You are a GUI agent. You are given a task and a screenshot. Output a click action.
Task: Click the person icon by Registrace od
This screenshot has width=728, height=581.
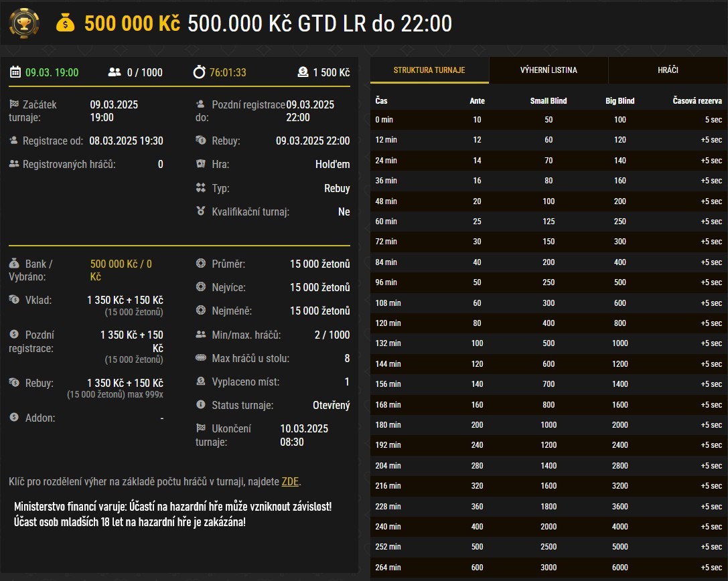pyautogui.click(x=13, y=140)
